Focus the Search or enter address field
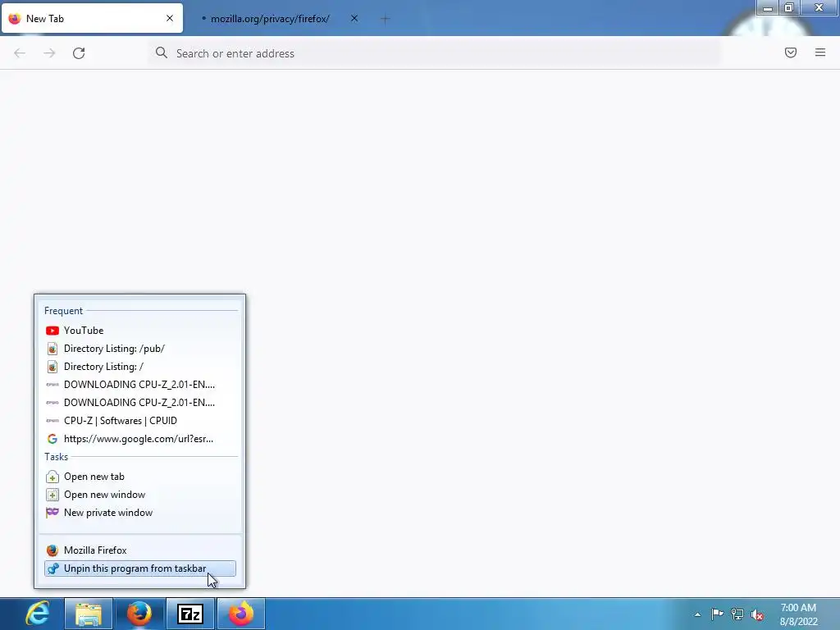Viewport: 840px width, 630px height. (434, 53)
